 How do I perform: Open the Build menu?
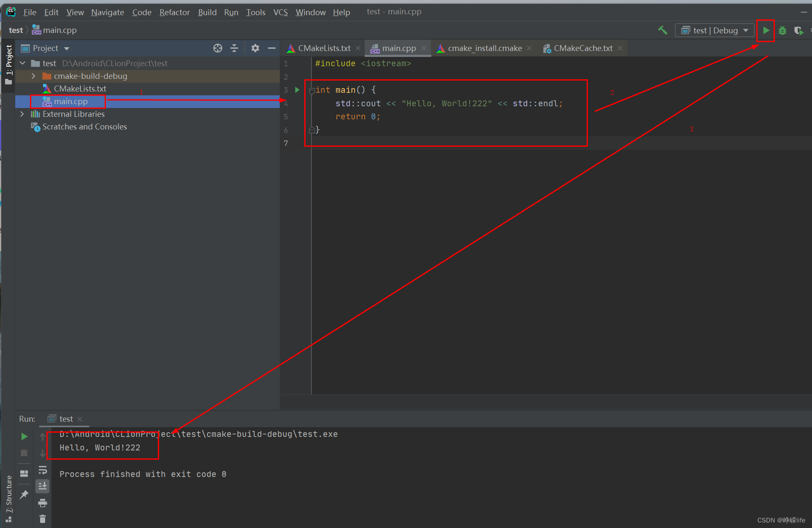(207, 12)
